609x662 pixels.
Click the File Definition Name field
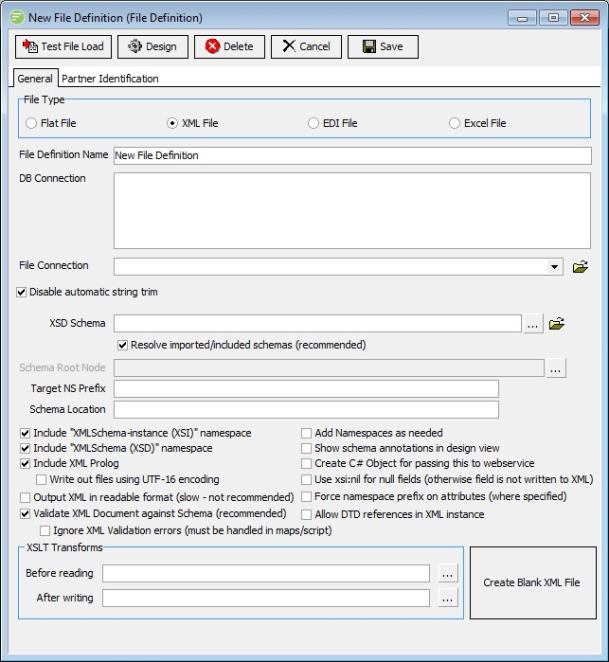coord(352,156)
